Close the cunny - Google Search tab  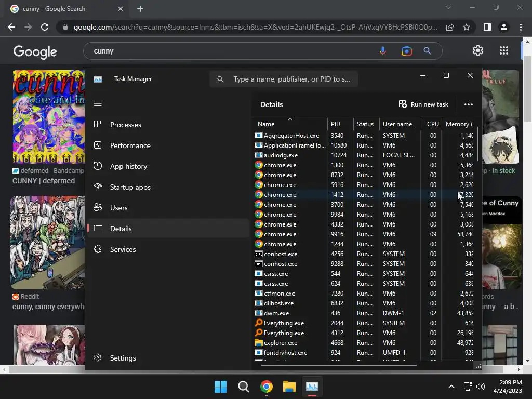pos(121,9)
